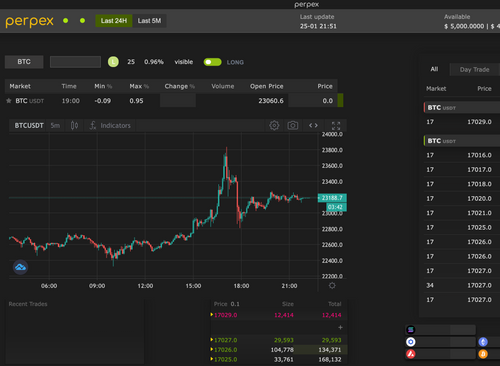The width and height of the screenshot is (500, 366).
Task: Click the green bid price 17027.0 in order book
Action: click(225, 340)
